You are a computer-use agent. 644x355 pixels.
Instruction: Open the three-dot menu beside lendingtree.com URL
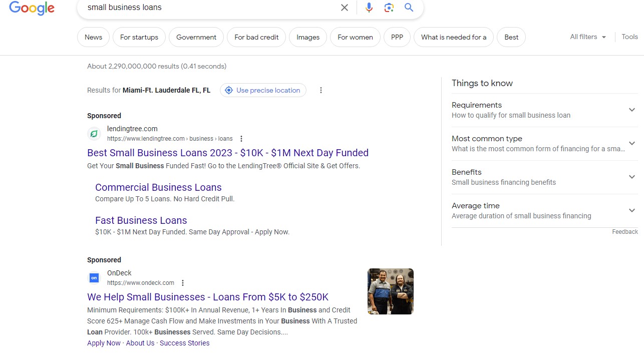pyautogui.click(x=241, y=139)
